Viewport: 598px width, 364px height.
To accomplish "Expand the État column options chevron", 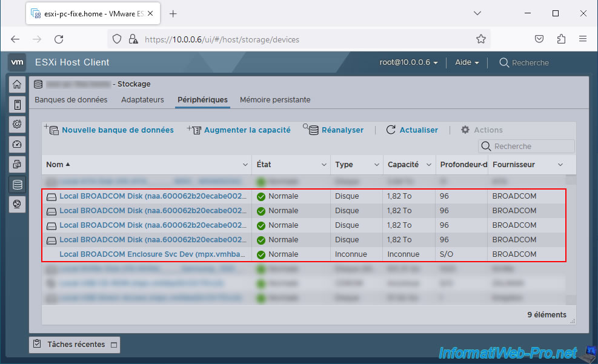I will coord(324,165).
